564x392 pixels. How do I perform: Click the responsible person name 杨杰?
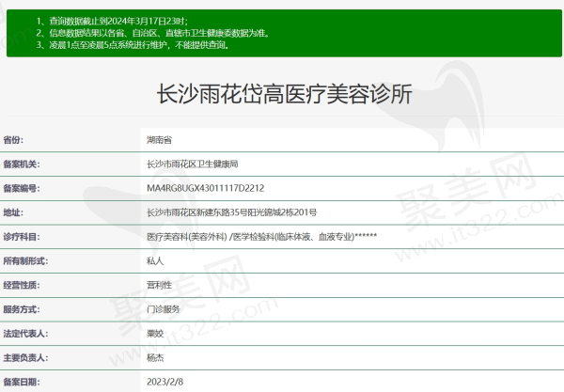[155, 358]
